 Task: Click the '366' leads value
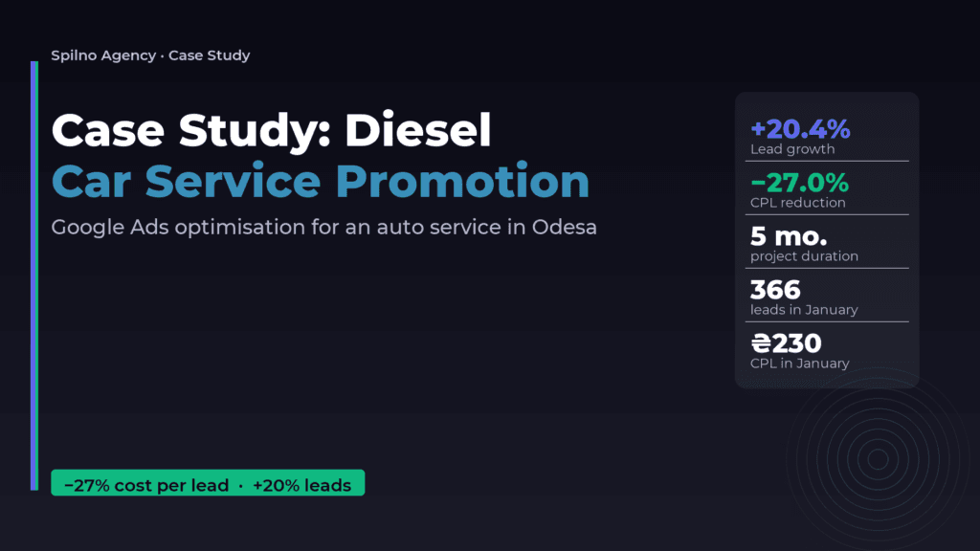point(775,290)
